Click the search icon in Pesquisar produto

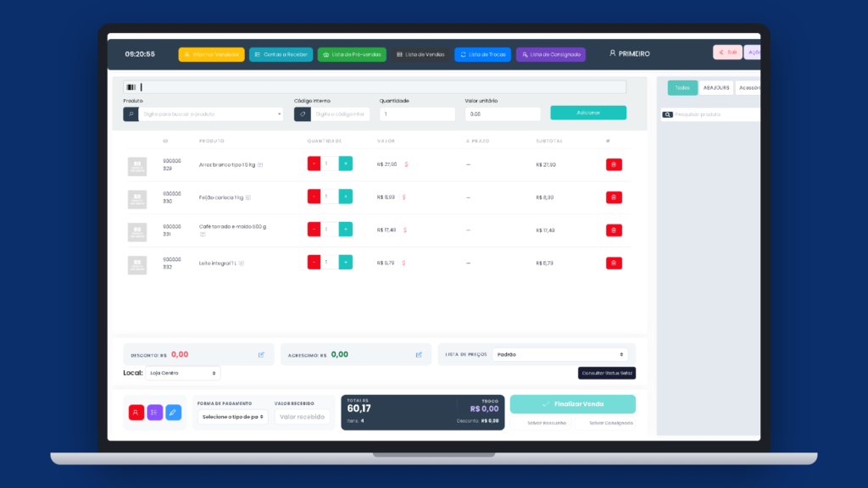pos(668,114)
